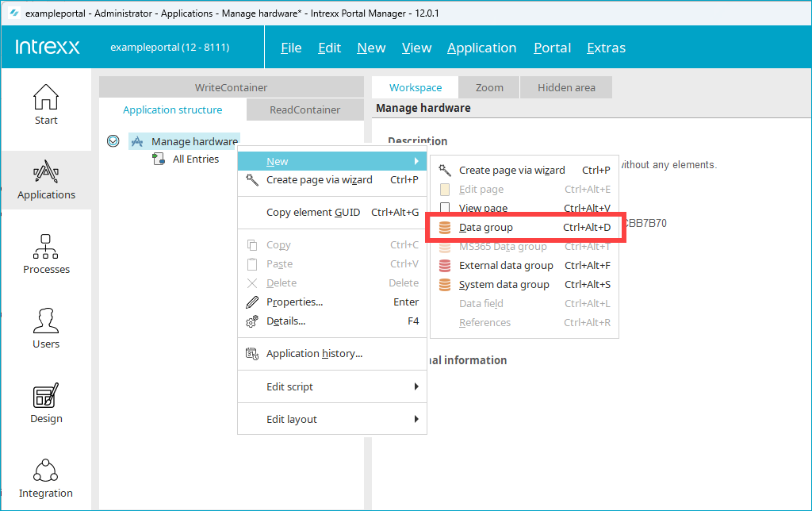Click the System data group icon
The image size is (812, 511).
pyautogui.click(x=445, y=285)
